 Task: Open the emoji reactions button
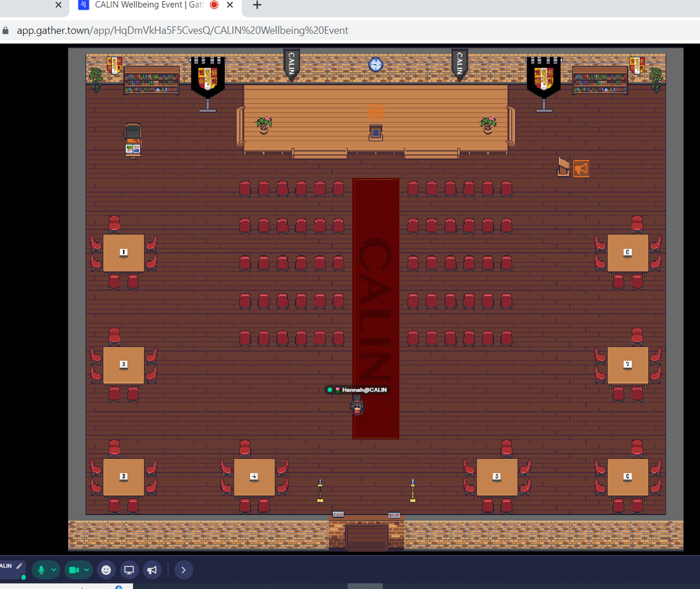[106, 570]
